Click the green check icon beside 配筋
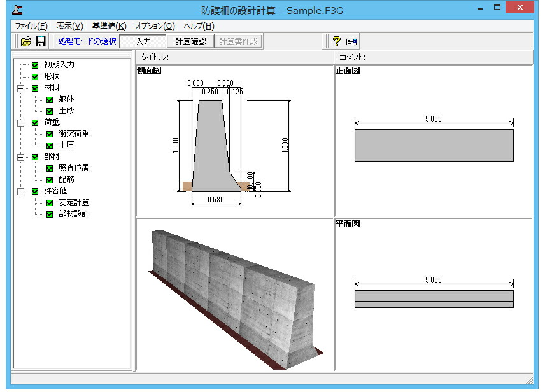Screen dimensions: 545x392 pos(50,179)
